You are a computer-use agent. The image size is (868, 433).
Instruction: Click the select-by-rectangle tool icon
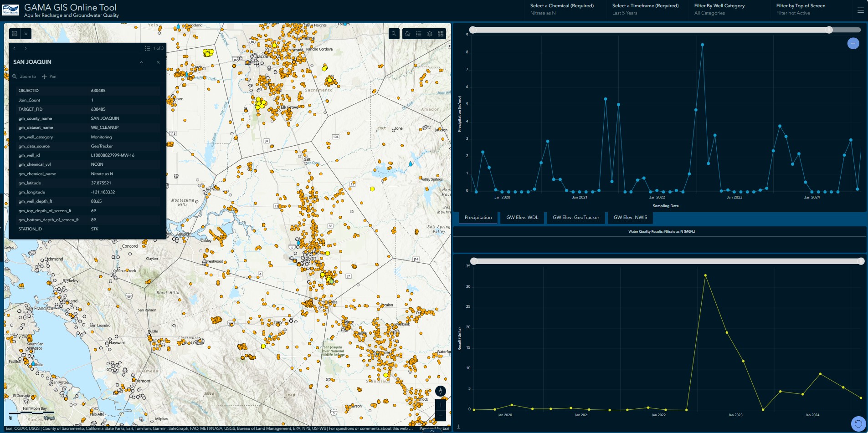click(15, 34)
